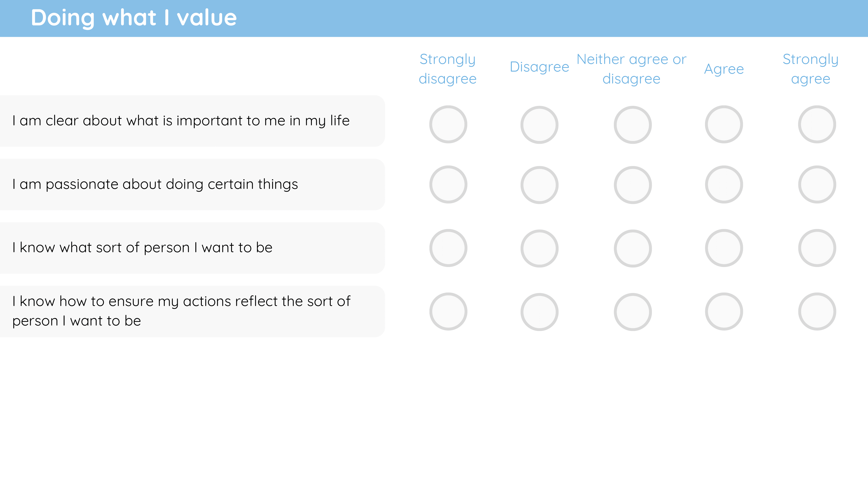Click the statement 'I know what sort of person I want to be'

coord(142,248)
